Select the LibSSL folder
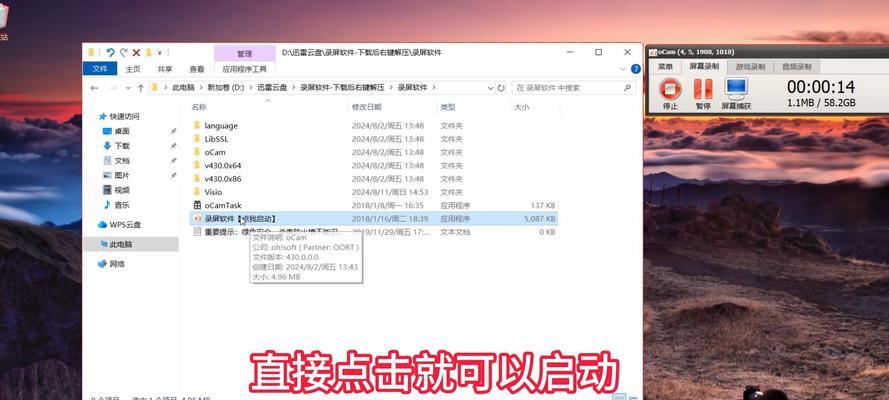 pyautogui.click(x=217, y=139)
